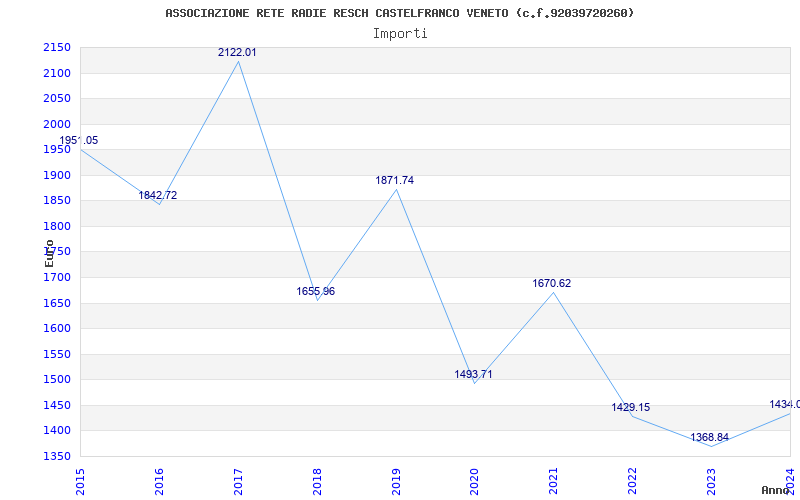The image size is (800, 500).
Task: Click the 2016 x-axis year label
Action: tap(159, 481)
